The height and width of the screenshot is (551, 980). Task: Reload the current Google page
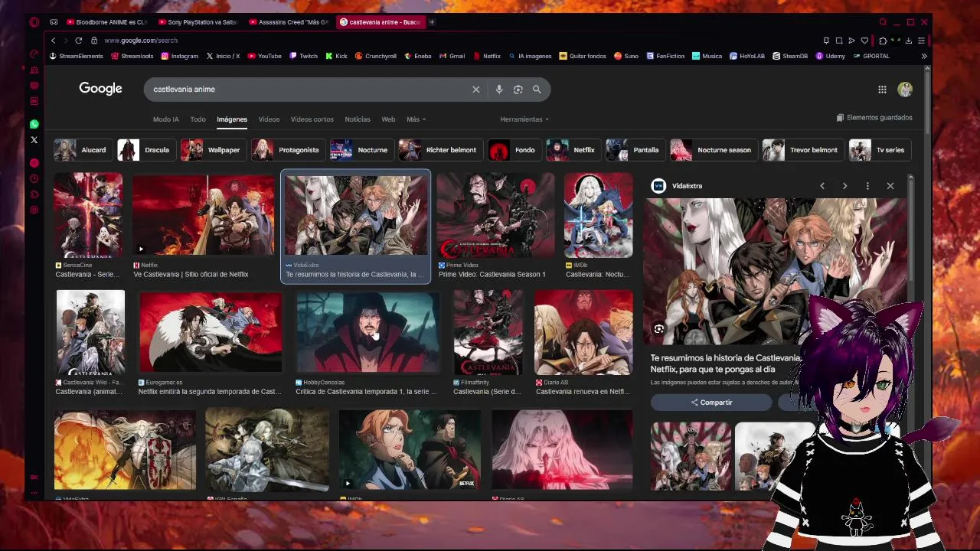pyautogui.click(x=78, y=41)
